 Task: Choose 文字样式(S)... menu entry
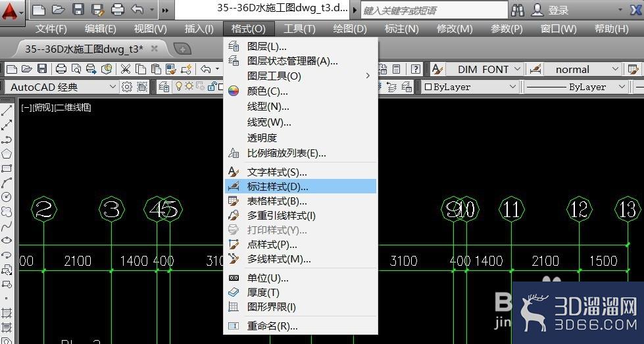(301, 172)
